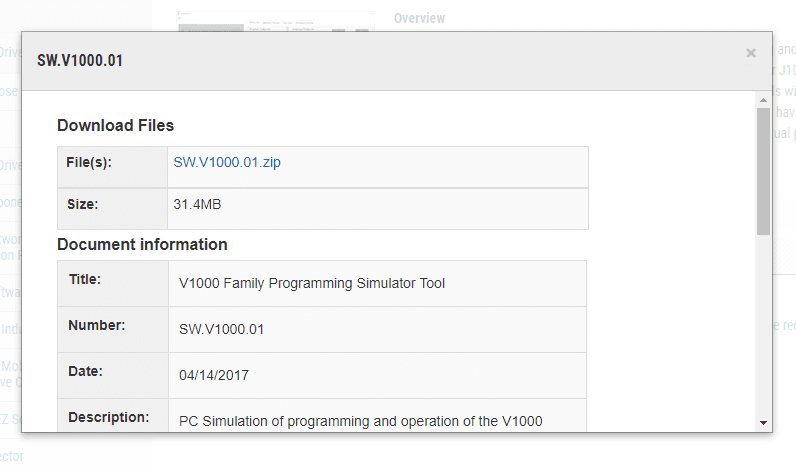
Task: Click the V1000 Family Programming Simulator Tool title
Action: (312, 283)
